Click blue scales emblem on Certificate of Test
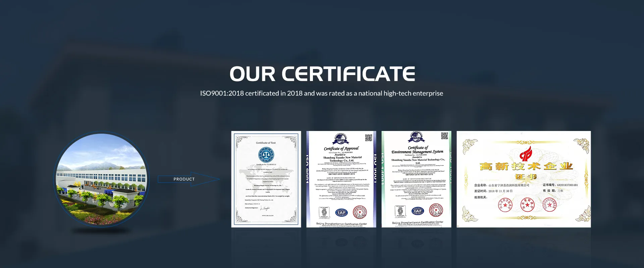 click(266, 155)
